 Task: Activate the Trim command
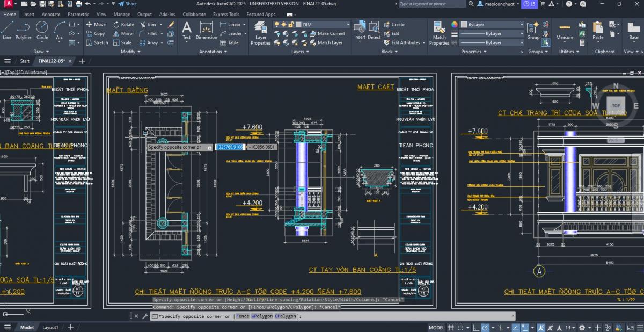(x=150, y=24)
